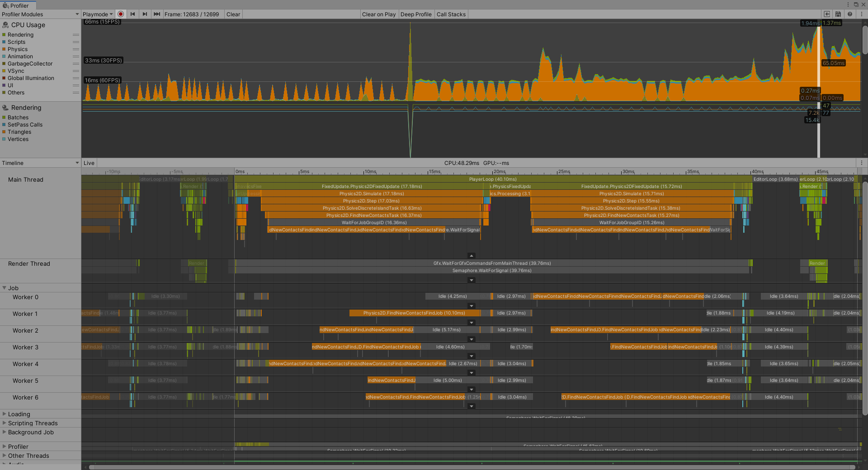This screenshot has height=470, width=868.
Task: Expand the Other Threads group
Action: point(5,456)
